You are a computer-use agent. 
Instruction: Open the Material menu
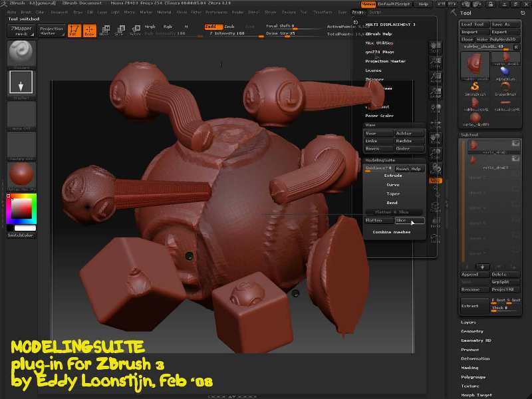point(164,12)
